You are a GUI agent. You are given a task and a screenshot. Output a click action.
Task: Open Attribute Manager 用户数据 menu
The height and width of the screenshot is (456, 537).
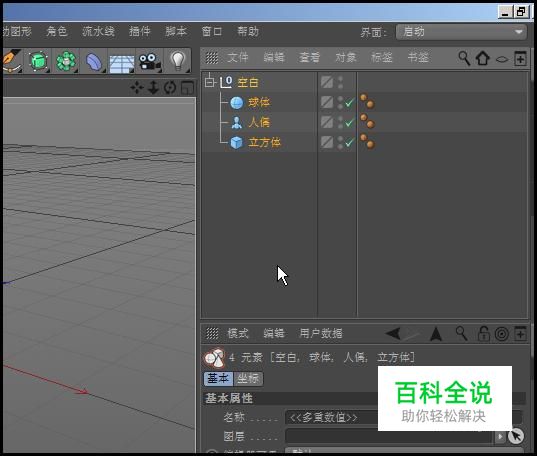321,333
